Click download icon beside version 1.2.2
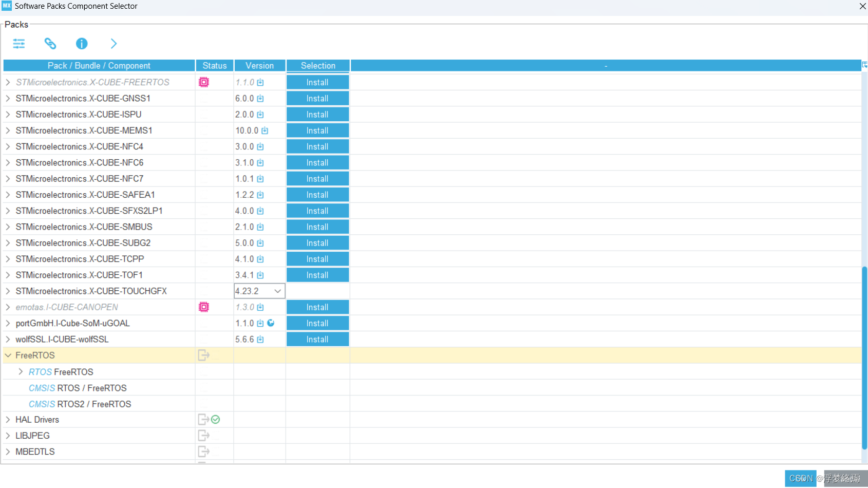 click(x=260, y=195)
